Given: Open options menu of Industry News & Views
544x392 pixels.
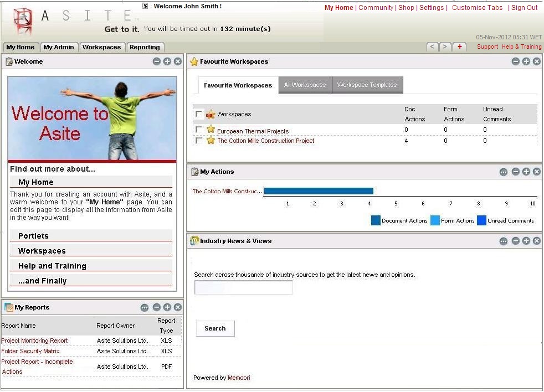Looking at the screenshot, I should (x=504, y=241).
